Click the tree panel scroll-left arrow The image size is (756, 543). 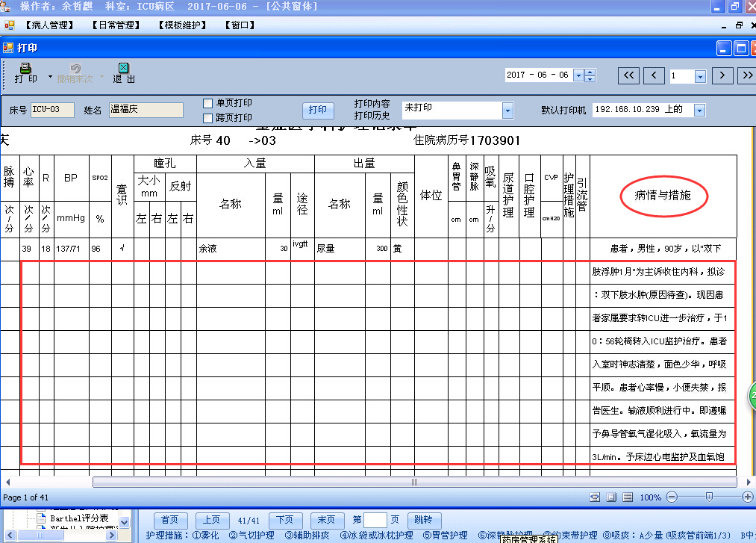(x=10, y=535)
